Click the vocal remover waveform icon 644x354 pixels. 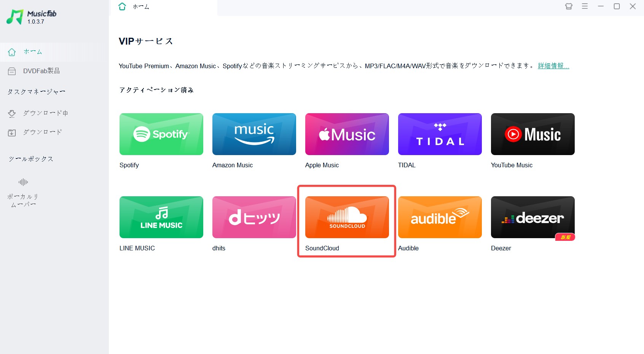[23, 182]
